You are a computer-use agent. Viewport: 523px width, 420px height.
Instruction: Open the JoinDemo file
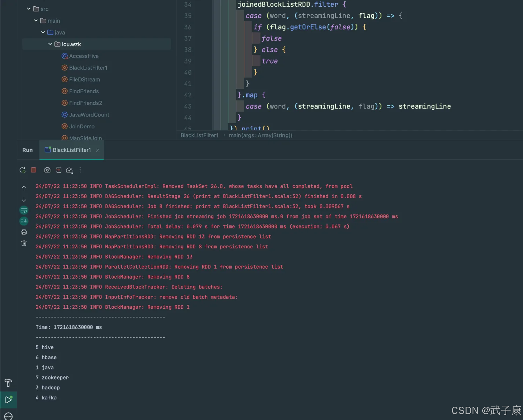[82, 126]
